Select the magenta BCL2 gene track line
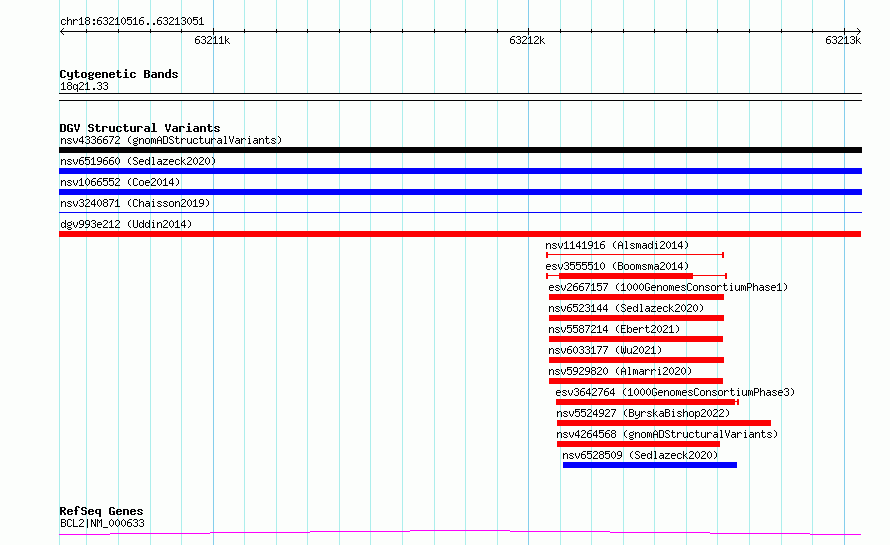 click(460, 533)
